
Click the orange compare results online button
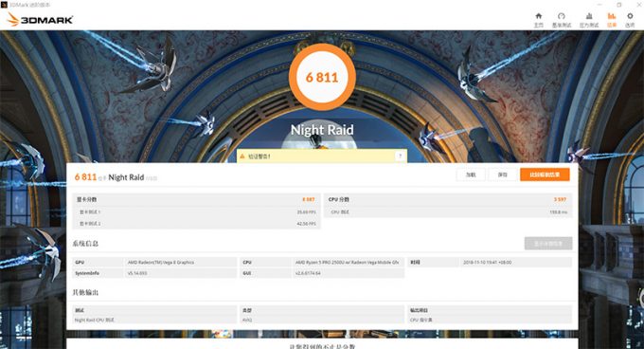[545, 174]
